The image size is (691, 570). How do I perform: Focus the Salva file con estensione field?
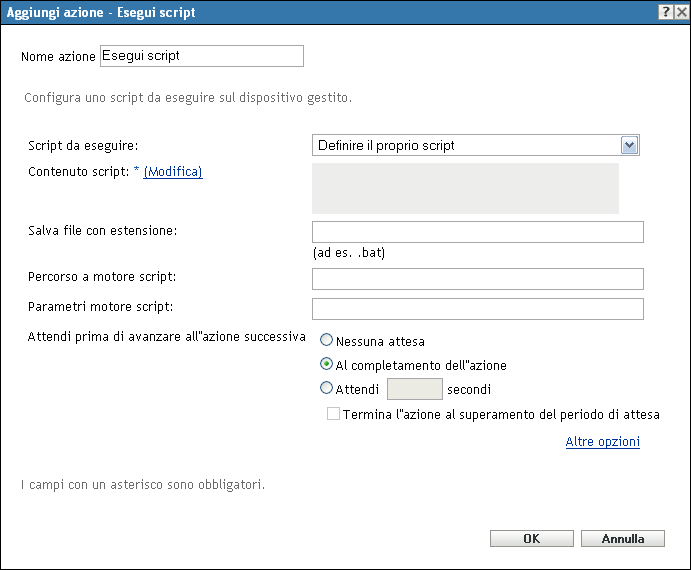click(x=477, y=232)
